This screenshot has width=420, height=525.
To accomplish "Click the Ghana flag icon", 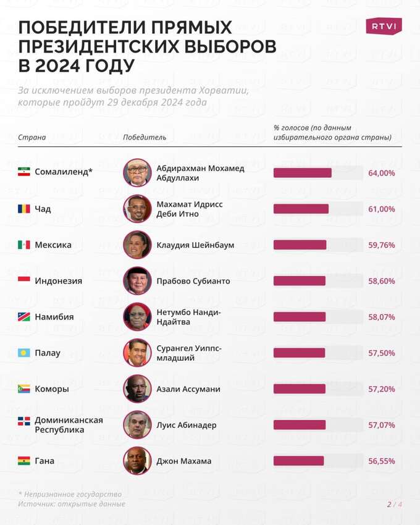I will pyautogui.click(x=24, y=461).
